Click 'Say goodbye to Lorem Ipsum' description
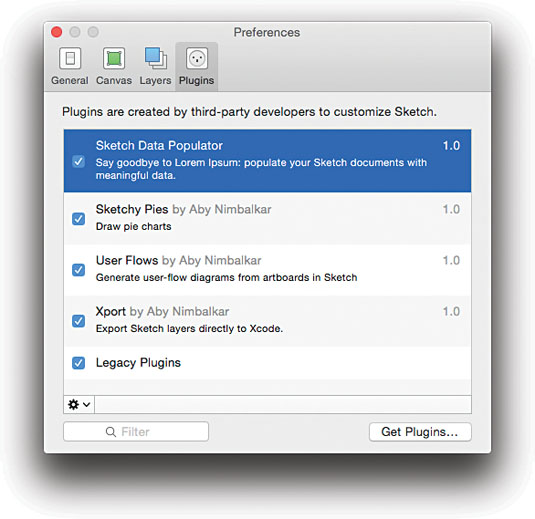Viewport: 535px width, 519px height. point(261,169)
